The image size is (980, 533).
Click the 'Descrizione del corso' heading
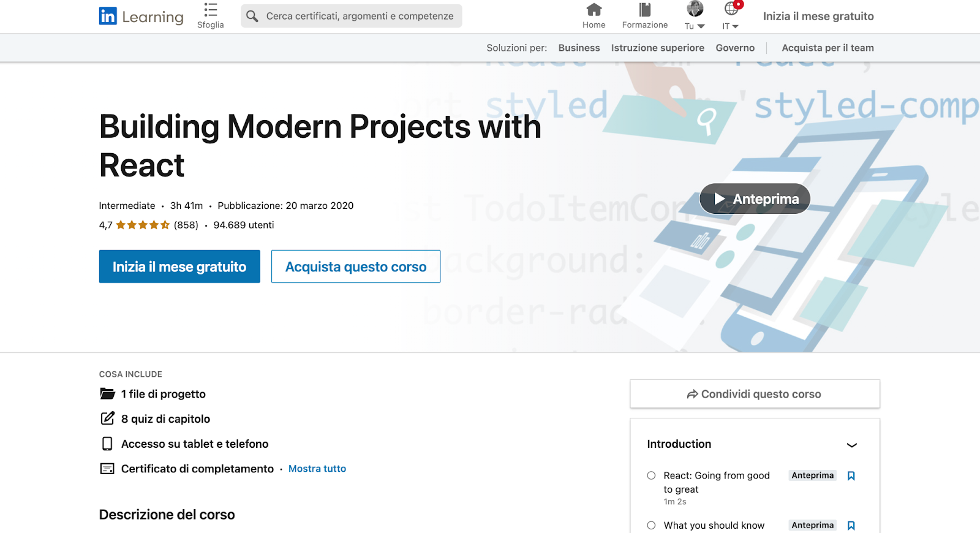click(x=167, y=515)
